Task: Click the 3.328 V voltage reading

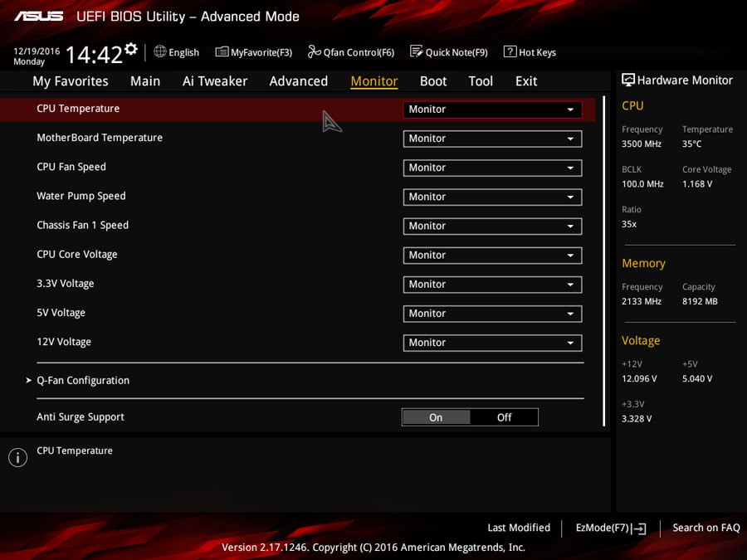Action: (x=637, y=419)
